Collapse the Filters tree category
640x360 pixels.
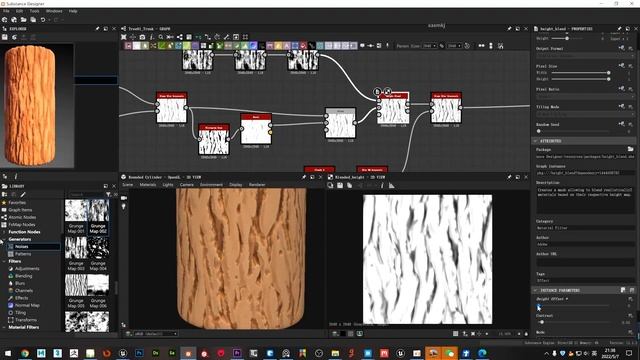(4, 261)
